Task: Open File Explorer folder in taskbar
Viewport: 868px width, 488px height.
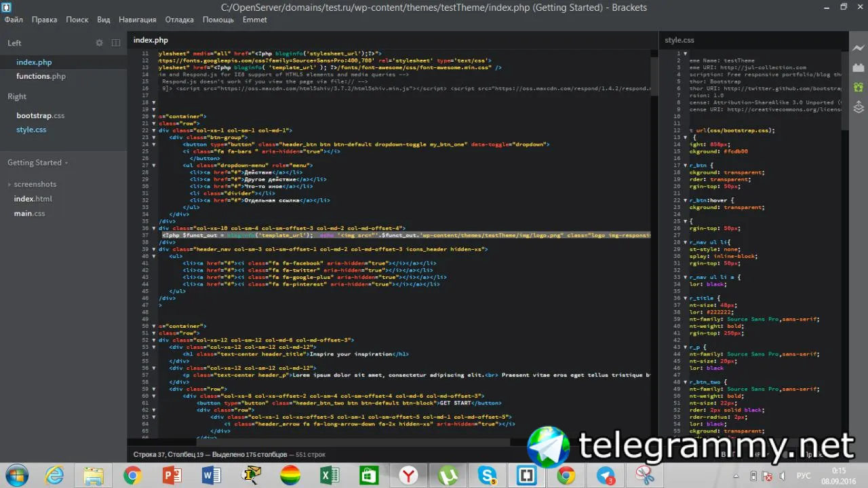Action: pos(94,476)
